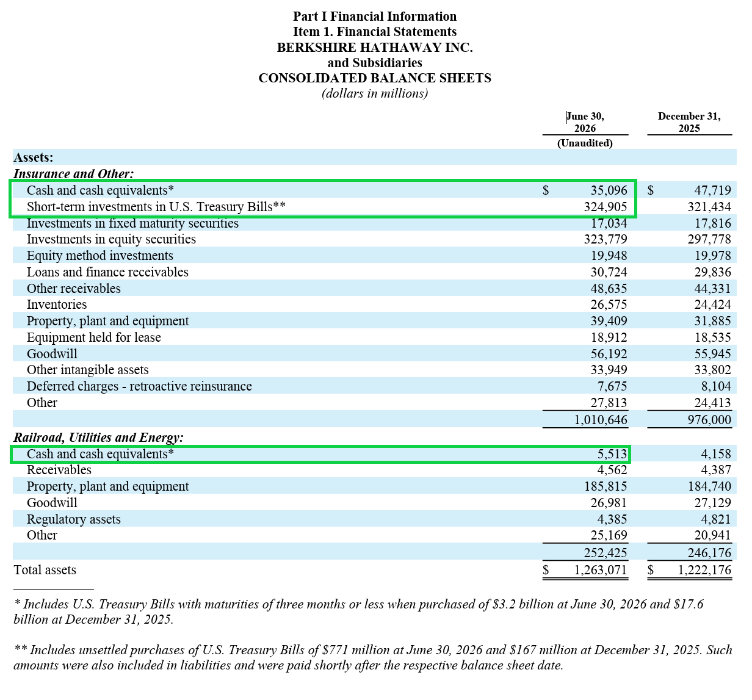The image size is (752, 700).
Task: Click the value 39,409
Action: click(x=609, y=321)
